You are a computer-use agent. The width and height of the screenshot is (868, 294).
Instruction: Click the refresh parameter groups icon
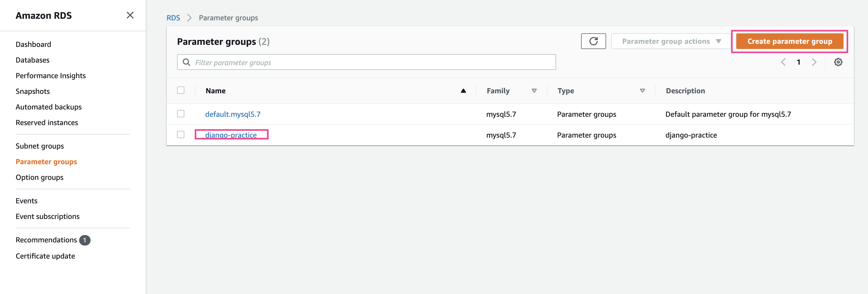tap(593, 41)
